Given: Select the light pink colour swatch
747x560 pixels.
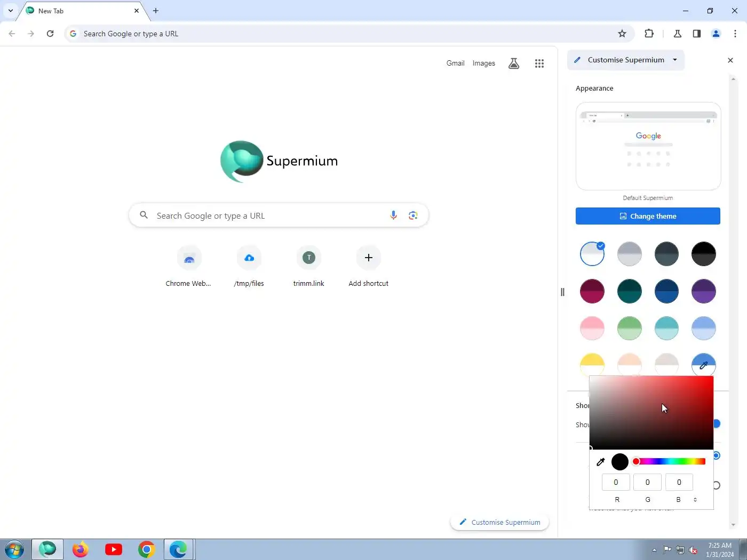Looking at the screenshot, I should (x=592, y=328).
